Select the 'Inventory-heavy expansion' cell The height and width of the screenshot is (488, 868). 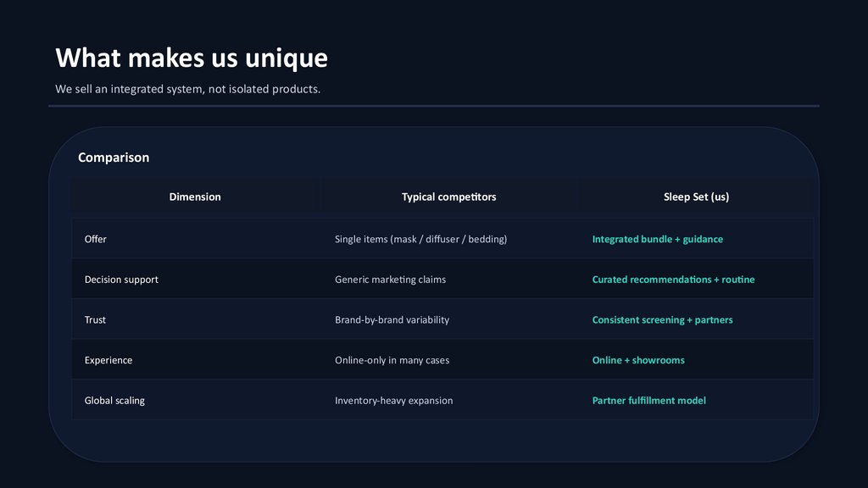click(393, 401)
